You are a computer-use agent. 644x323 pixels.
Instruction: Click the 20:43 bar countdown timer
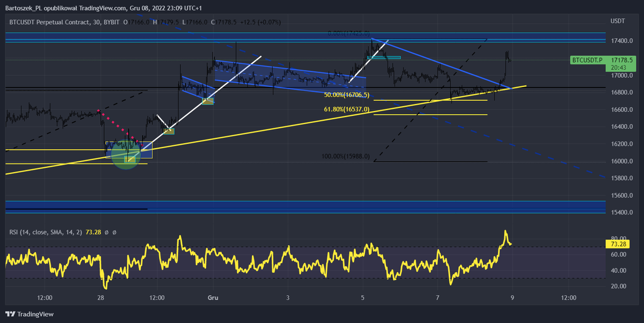(x=619, y=68)
